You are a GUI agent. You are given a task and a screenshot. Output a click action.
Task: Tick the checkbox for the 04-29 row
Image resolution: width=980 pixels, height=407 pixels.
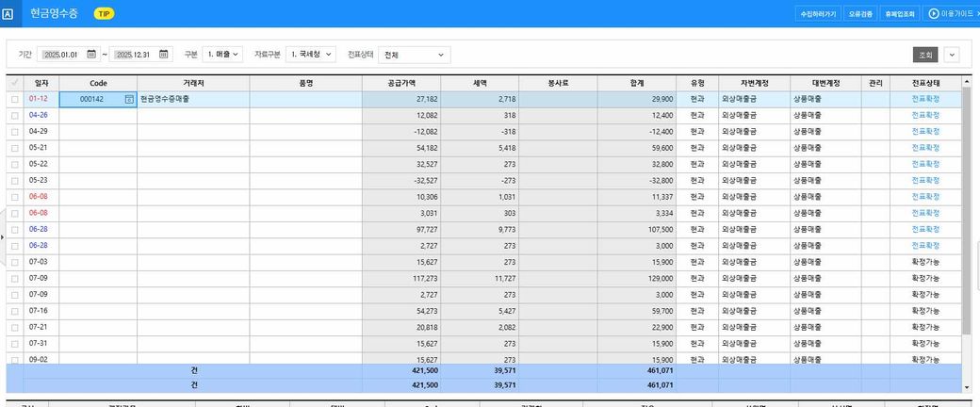(14, 131)
